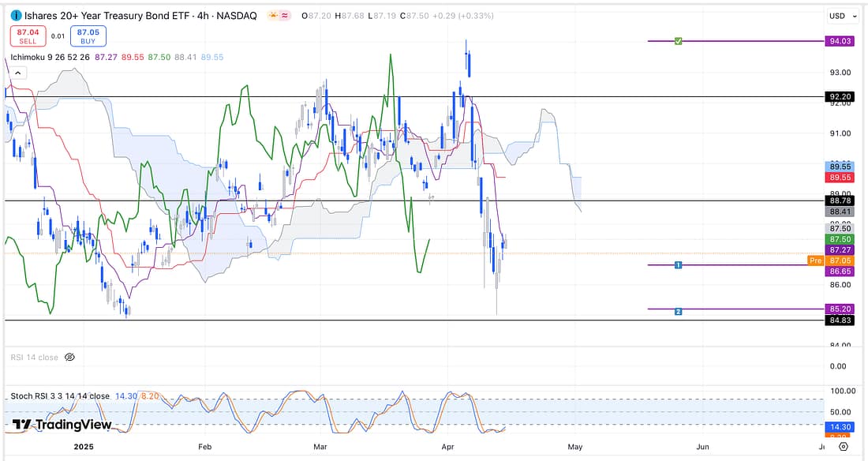Select the green checkmark marker on 94.03 line

678,41
